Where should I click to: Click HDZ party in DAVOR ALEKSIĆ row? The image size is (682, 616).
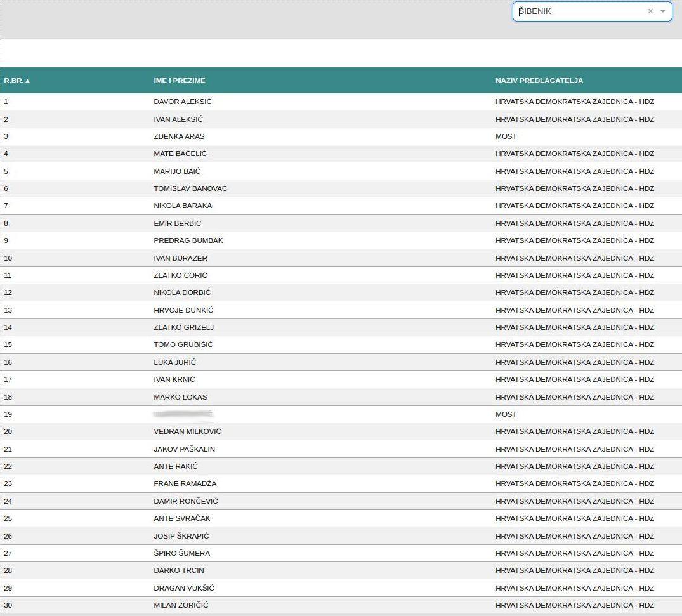(575, 102)
